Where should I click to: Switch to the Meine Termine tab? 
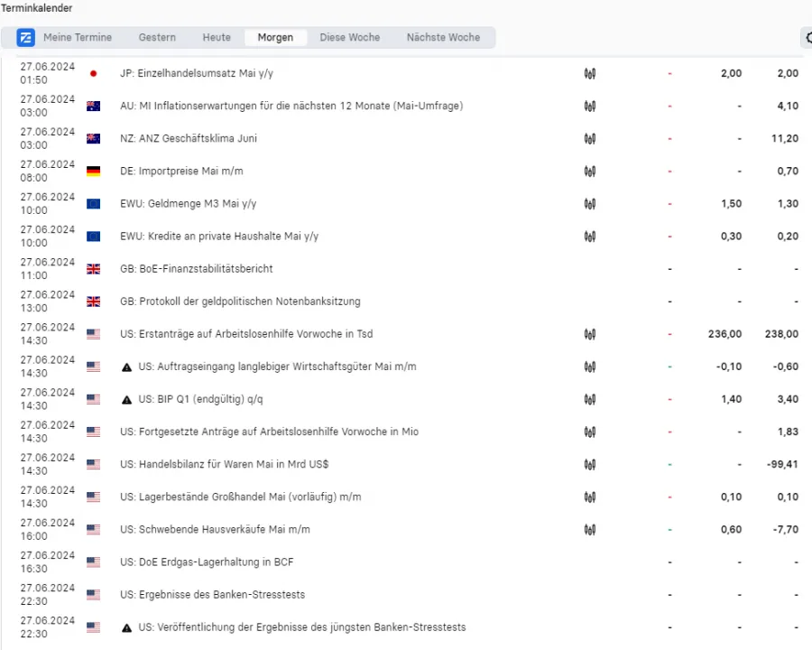point(78,38)
